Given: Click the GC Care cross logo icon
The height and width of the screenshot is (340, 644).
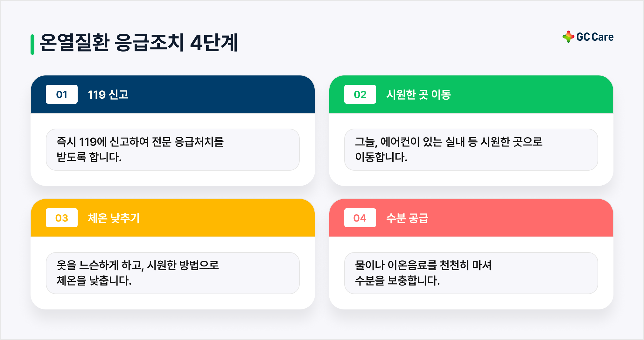Looking at the screenshot, I should [568, 37].
